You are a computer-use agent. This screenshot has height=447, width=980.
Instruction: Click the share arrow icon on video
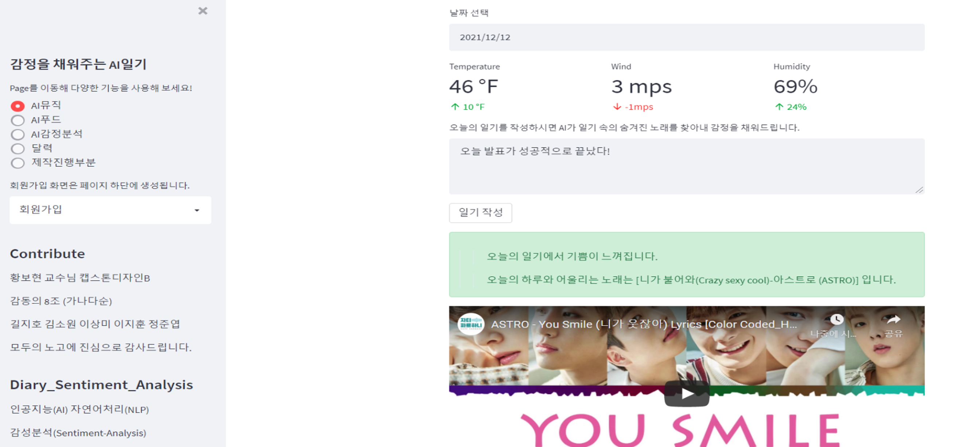pyautogui.click(x=893, y=319)
